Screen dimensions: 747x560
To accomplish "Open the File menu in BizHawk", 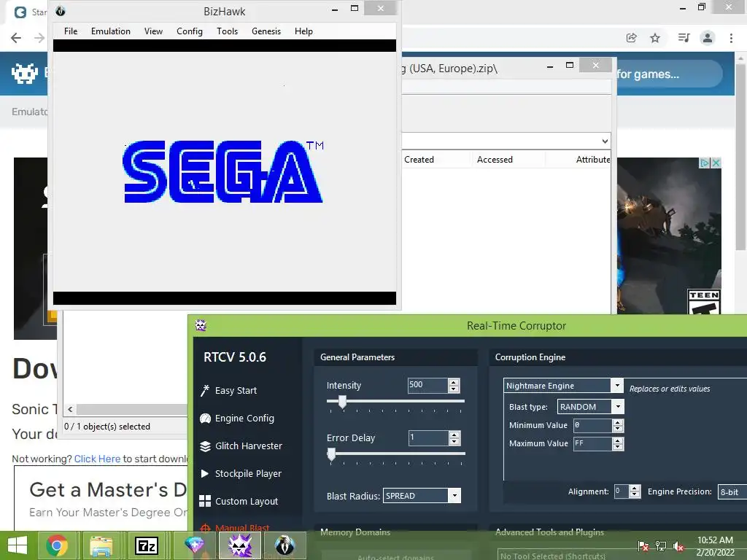I will point(71,31).
